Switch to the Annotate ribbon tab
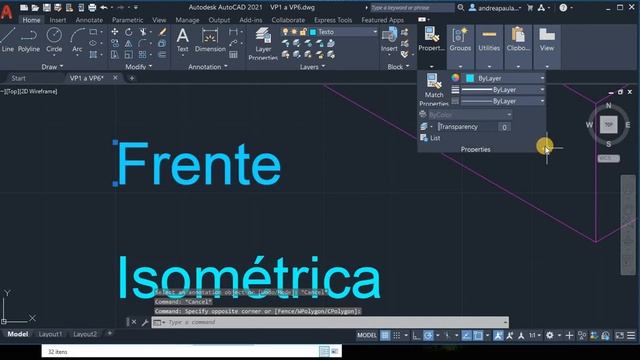This screenshot has width=640, height=360. click(89, 20)
